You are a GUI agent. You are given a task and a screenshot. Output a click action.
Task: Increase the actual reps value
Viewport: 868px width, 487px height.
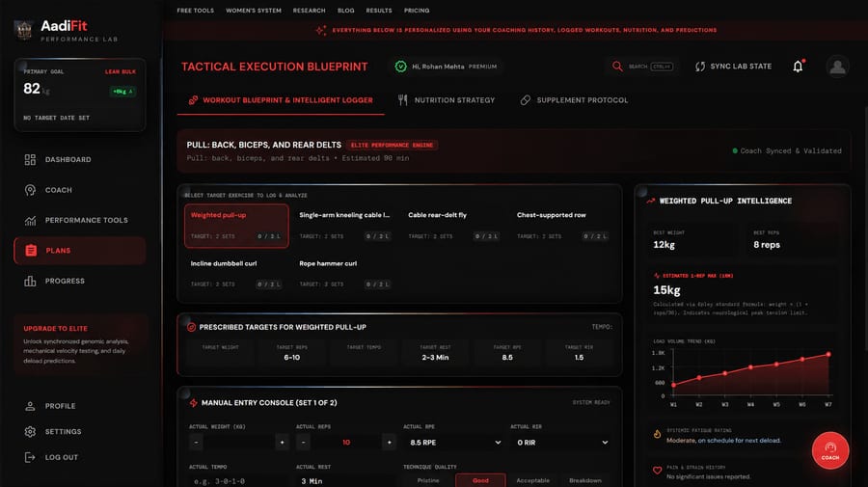coord(390,443)
